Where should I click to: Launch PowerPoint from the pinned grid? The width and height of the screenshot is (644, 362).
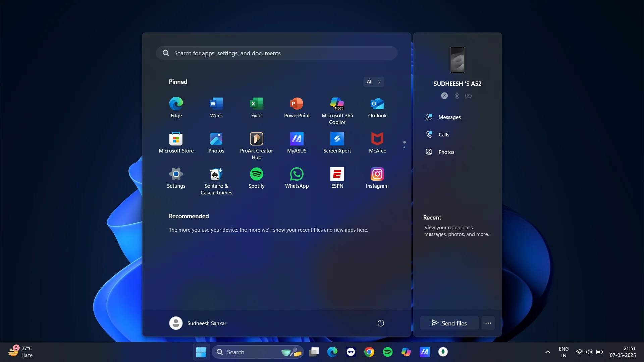pos(297,108)
